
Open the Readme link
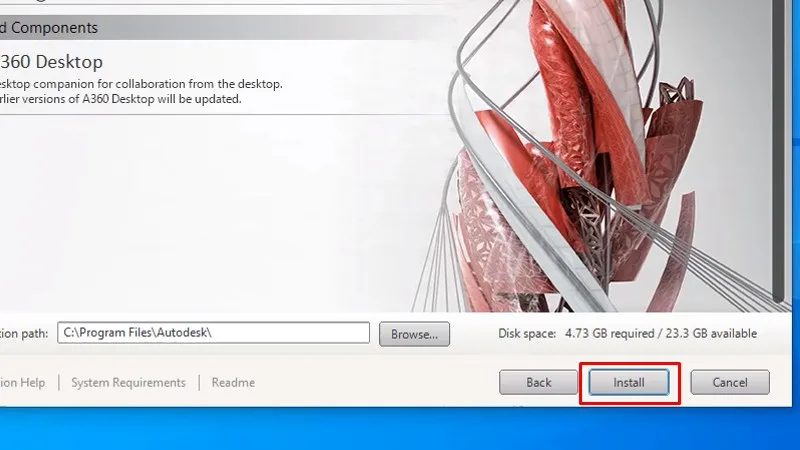point(233,382)
